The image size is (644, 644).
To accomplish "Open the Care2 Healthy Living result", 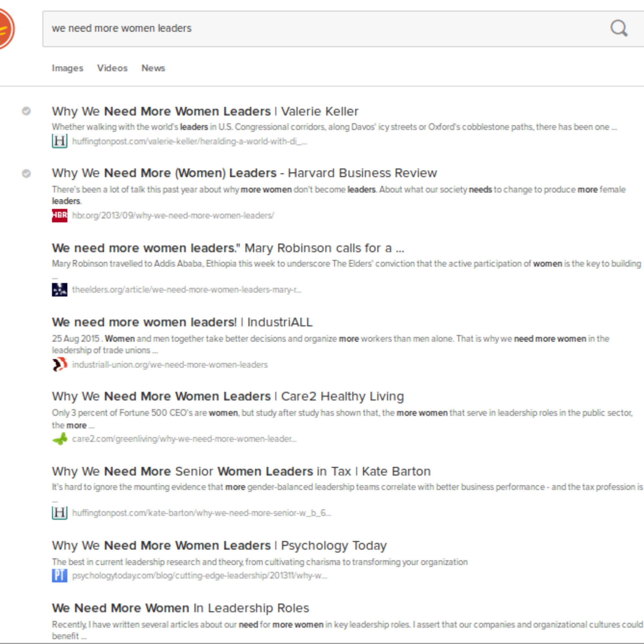I will [228, 396].
